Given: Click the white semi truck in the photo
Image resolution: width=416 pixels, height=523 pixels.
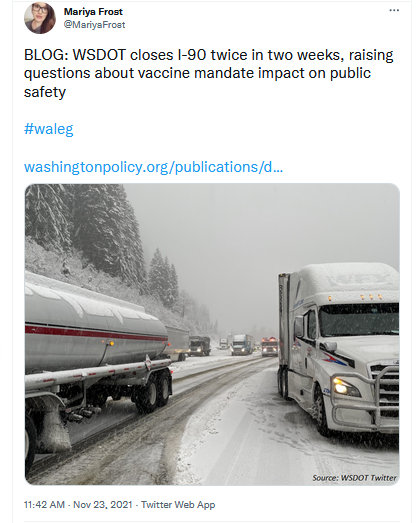Looking at the screenshot, I should pos(339,349).
